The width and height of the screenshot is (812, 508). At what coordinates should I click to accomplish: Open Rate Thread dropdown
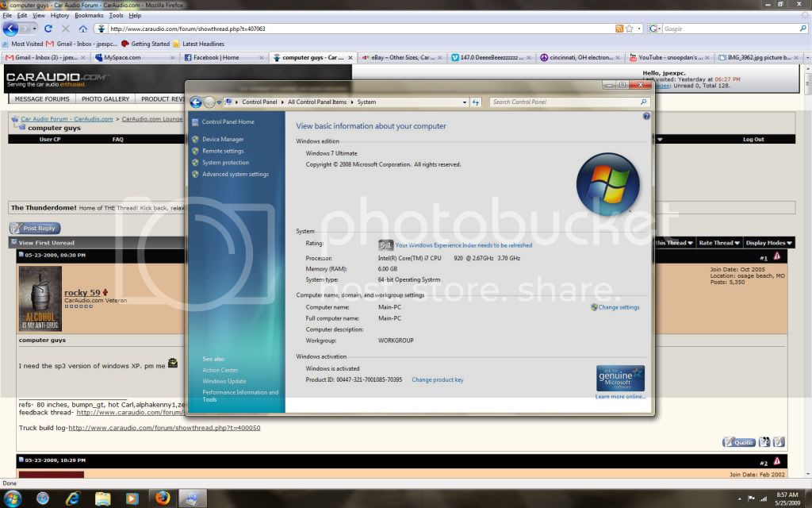[718, 243]
